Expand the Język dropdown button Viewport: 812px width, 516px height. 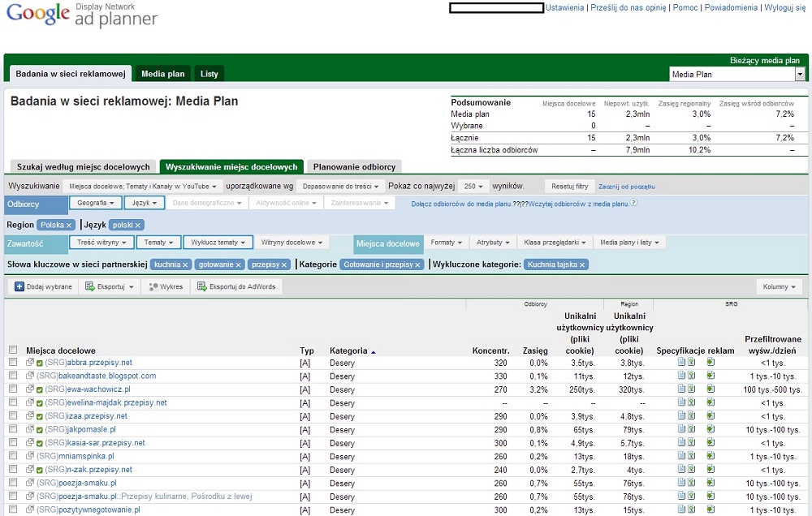(144, 203)
